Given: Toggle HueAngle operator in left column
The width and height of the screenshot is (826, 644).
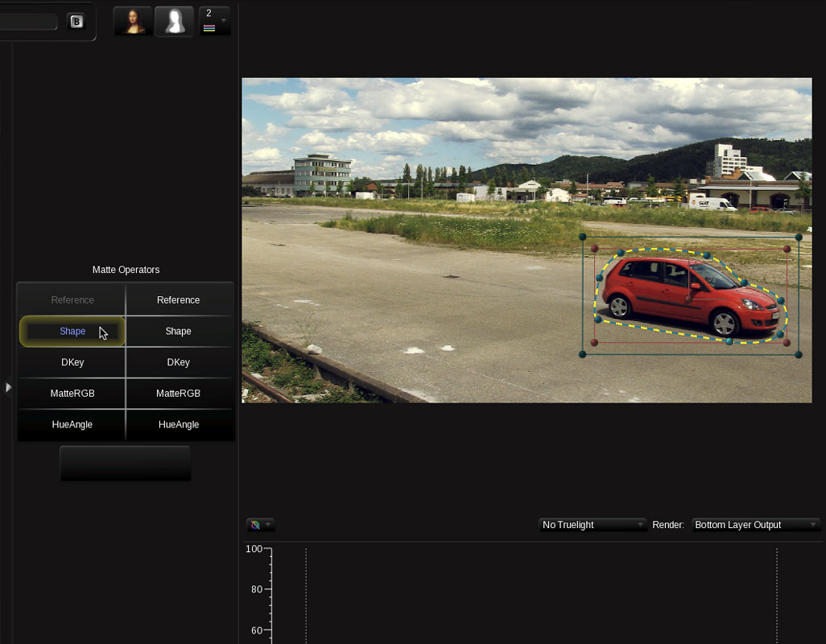Looking at the screenshot, I should (72, 424).
